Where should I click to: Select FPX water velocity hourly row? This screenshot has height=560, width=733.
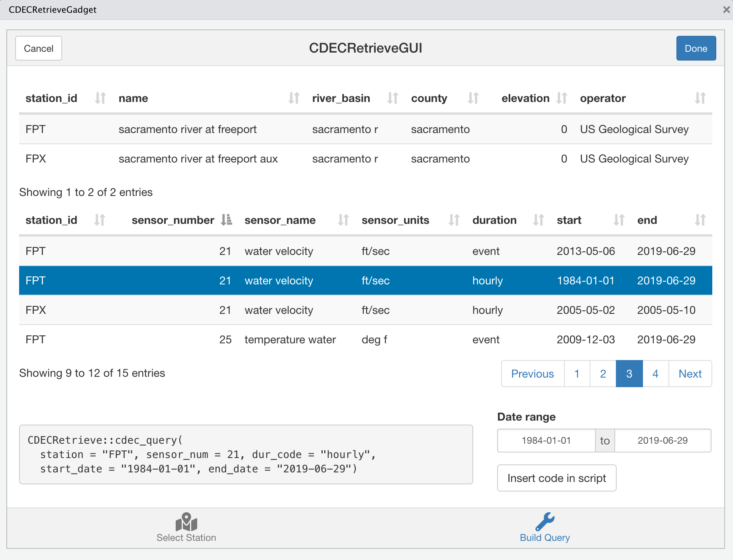coord(366,310)
